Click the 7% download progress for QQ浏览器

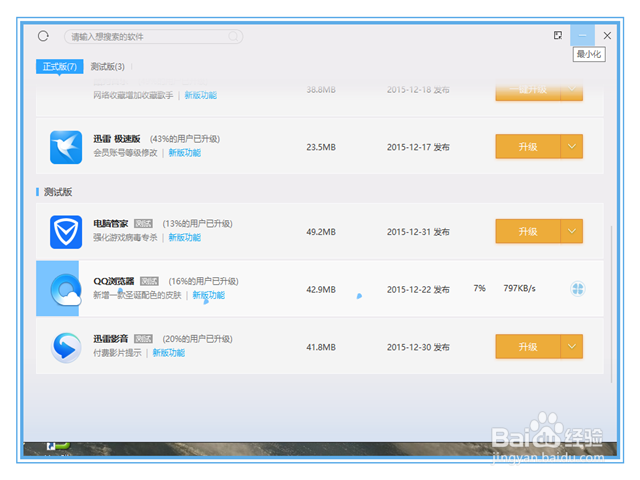tap(480, 289)
